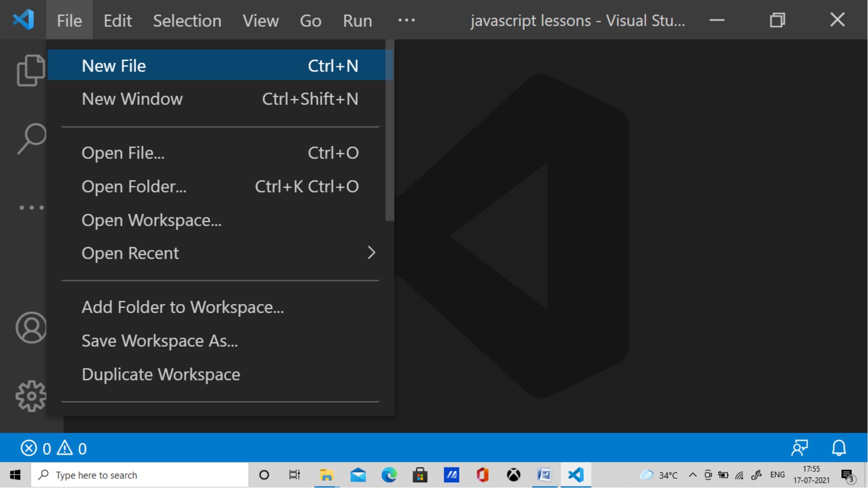Open notifications bell in status bar
The width and height of the screenshot is (868, 488).
(x=839, y=448)
